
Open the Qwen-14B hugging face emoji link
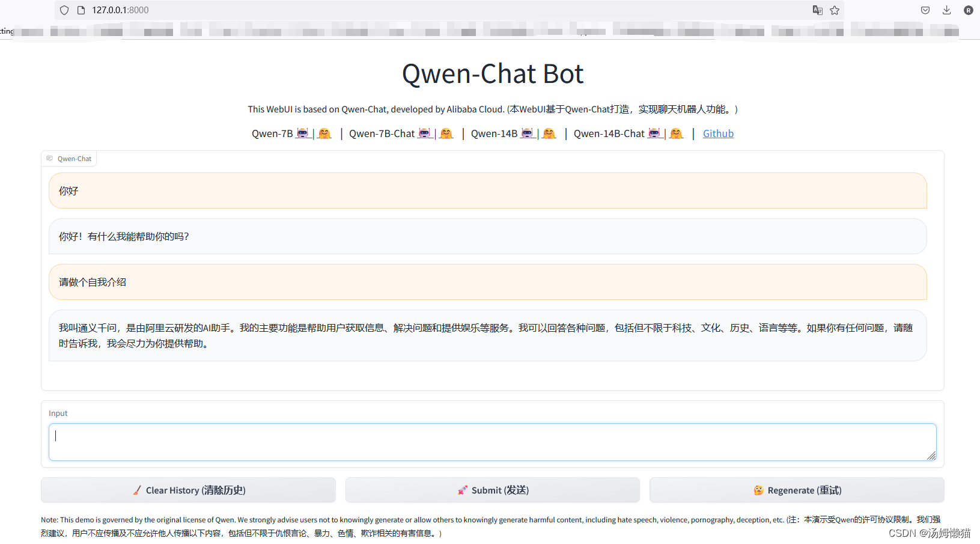[549, 133]
